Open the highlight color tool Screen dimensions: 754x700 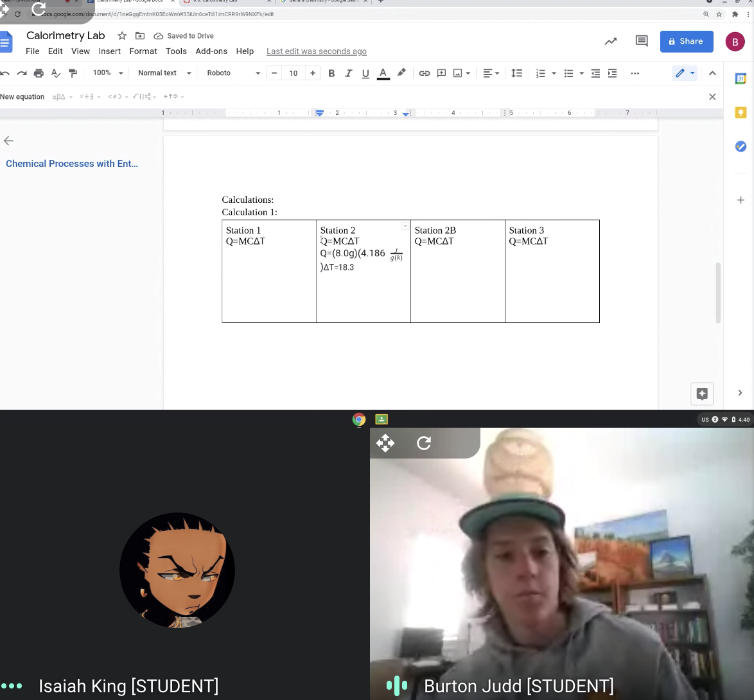tap(401, 73)
